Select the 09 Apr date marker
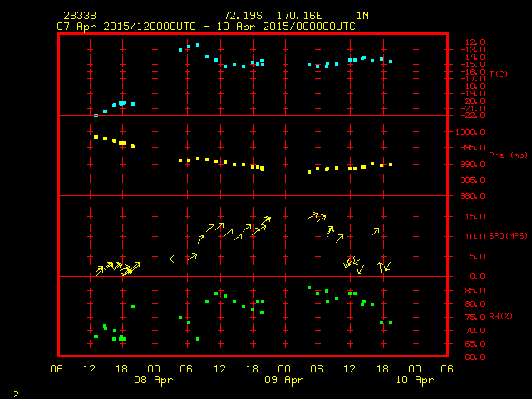 tap(283, 380)
